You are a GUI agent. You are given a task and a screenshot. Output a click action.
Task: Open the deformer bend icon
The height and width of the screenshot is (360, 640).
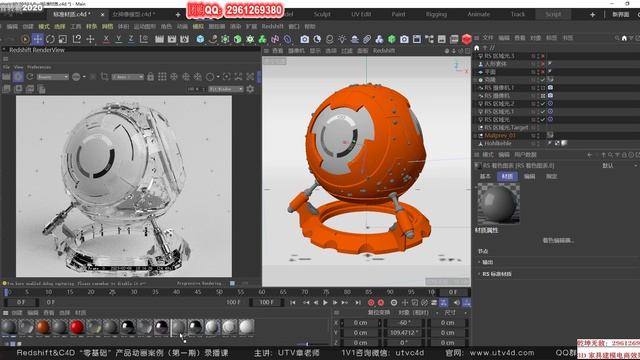click(288, 39)
